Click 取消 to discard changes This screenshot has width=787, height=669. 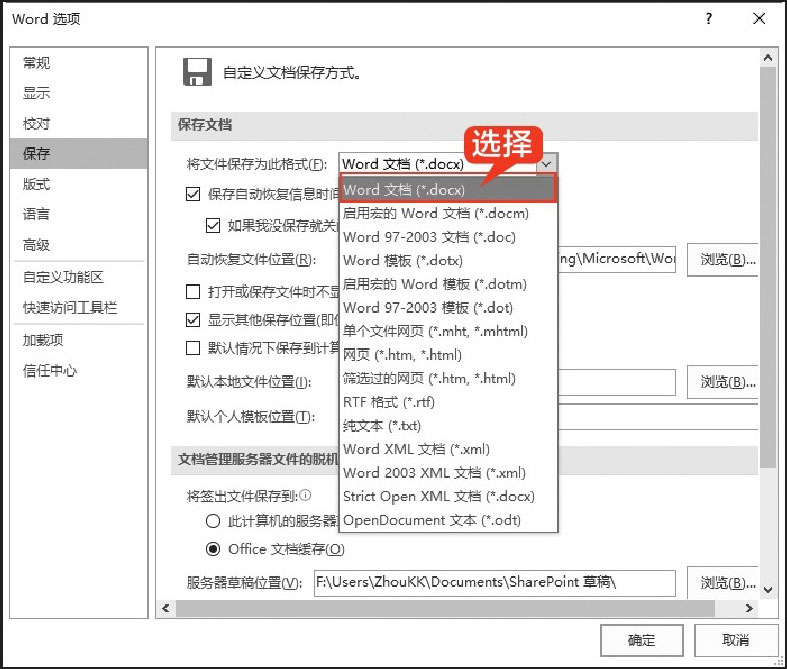(735, 640)
